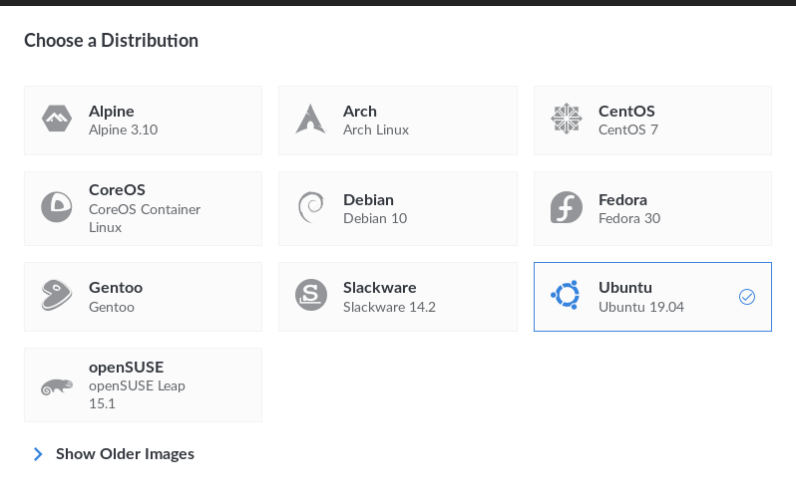Select the Gentoo card's grey subtitle
The width and height of the screenshot is (796, 502).
pyautogui.click(x=112, y=307)
